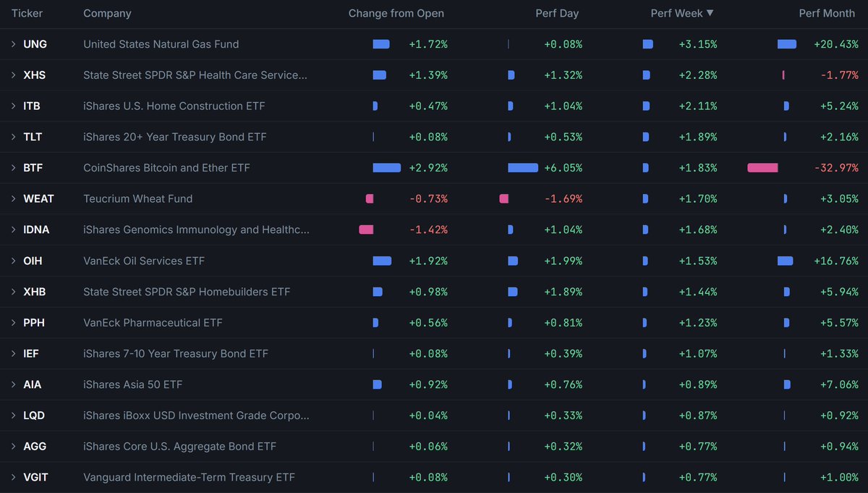Image resolution: width=868 pixels, height=493 pixels.
Task: Open the AIA ticker link
Action: pyautogui.click(x=32, y=384)
